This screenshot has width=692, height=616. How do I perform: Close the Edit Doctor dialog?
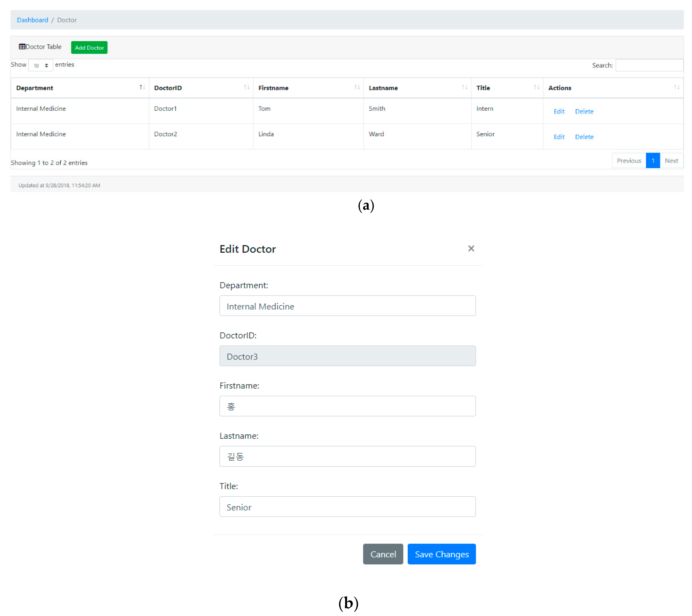tap(471, 249)
